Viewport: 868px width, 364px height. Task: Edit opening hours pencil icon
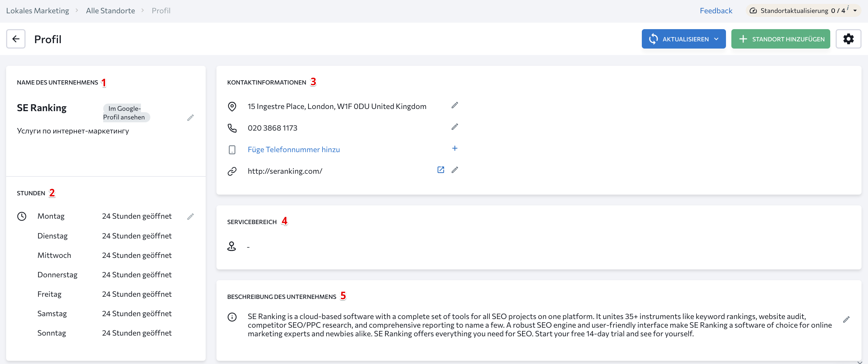pos(191,216)
